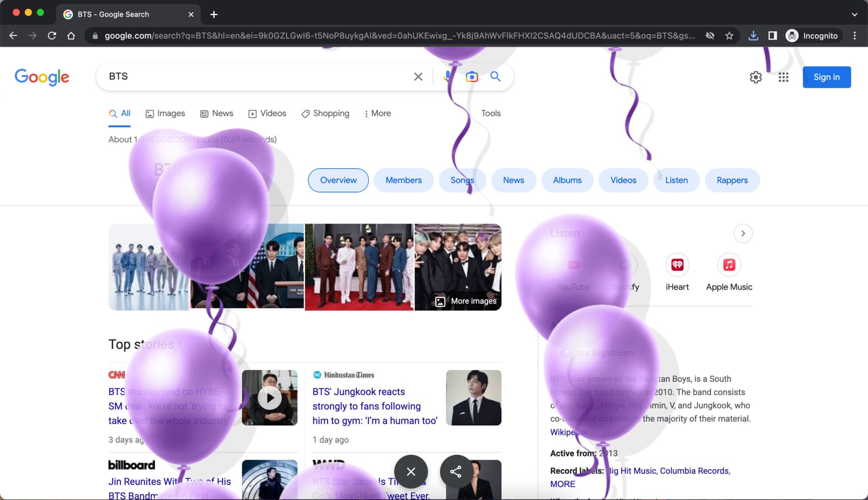This screenshot has width=868, height=500.
Task: Open Google apps grid menu
Action: (783, 77)
